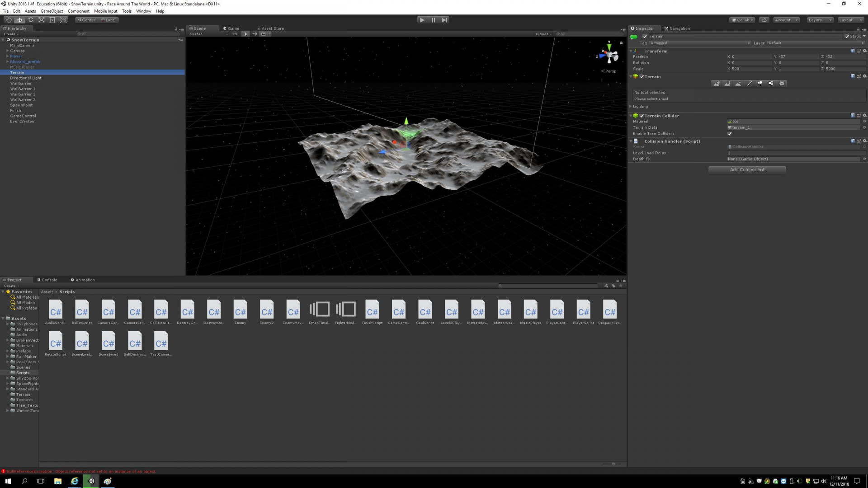Disable the Terrain Collider component checkbox
This screenshot has width=868, height=488.
[642, 116]
